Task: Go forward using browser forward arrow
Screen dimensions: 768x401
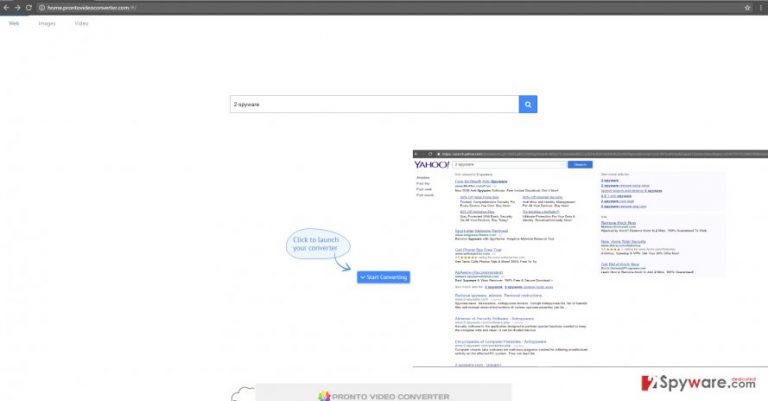Action: [18, 8]
